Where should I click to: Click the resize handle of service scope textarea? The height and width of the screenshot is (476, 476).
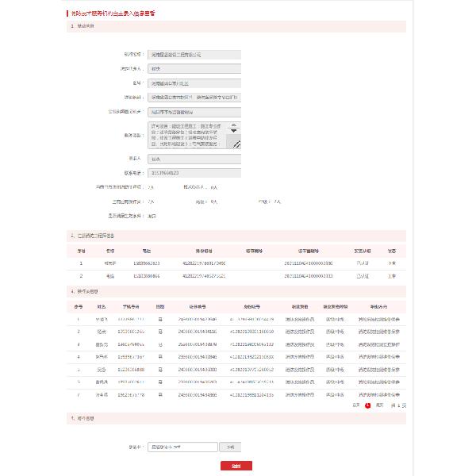coord(236,144)
